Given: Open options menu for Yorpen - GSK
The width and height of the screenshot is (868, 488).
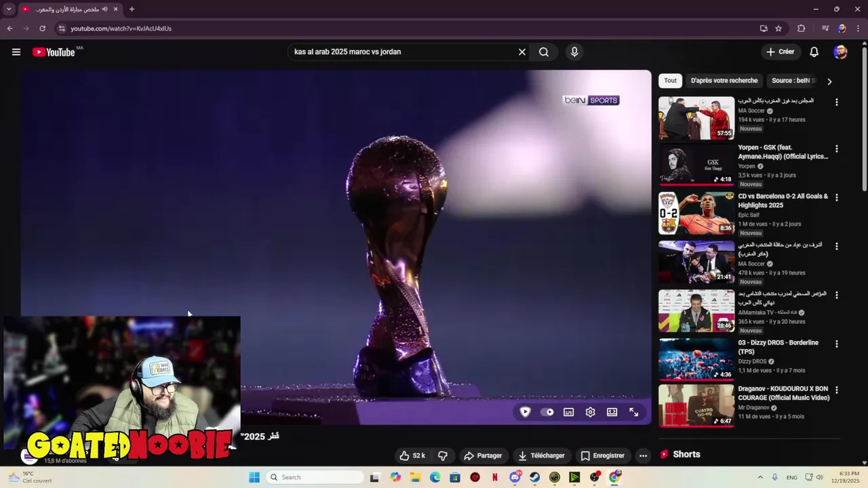Looking at the screenshot, I should (836, 148).
